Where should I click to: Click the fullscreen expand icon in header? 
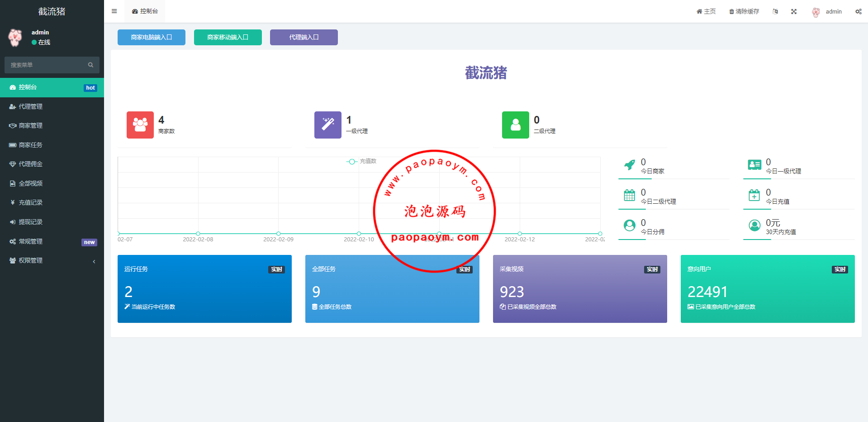tap(794, 11)
